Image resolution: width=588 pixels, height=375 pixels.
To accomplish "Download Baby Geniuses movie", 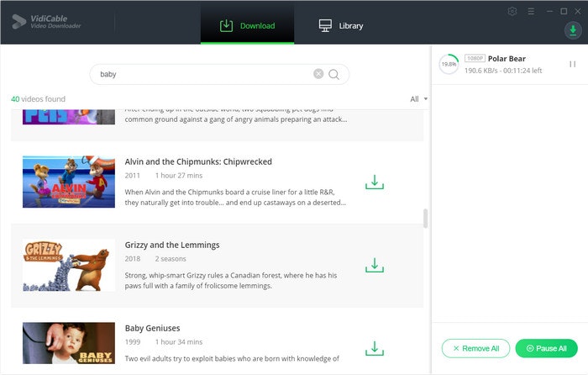I will (375, 348).
